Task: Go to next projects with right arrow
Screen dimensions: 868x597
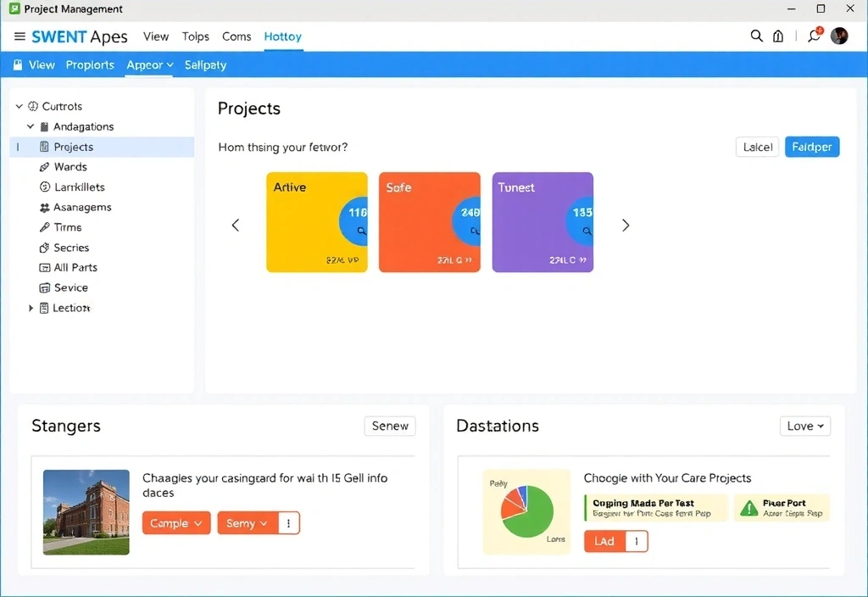Action: click(x=626, y=226)
